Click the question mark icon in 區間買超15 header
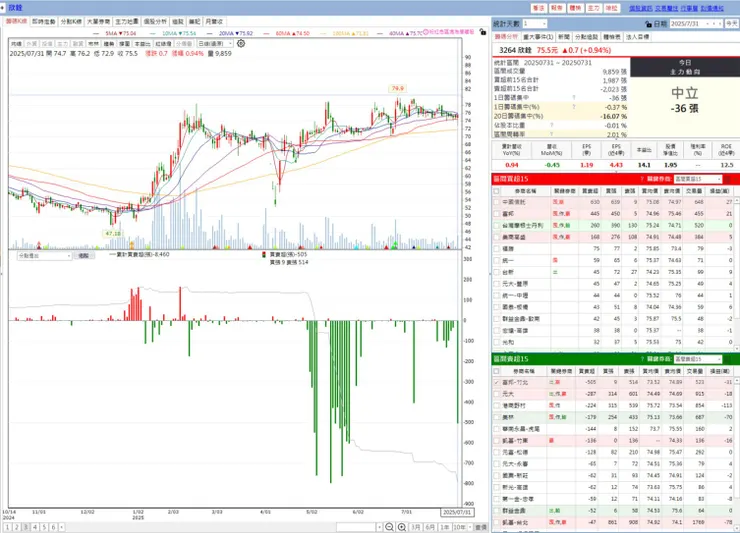Viewport: 740px width, 533px height. click(642, 179)
